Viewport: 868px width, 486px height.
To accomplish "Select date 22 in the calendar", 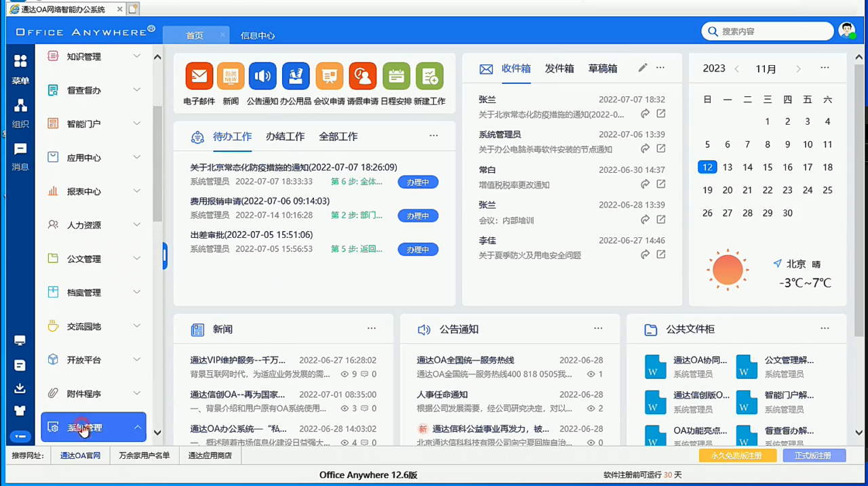I will pos(768,190).
